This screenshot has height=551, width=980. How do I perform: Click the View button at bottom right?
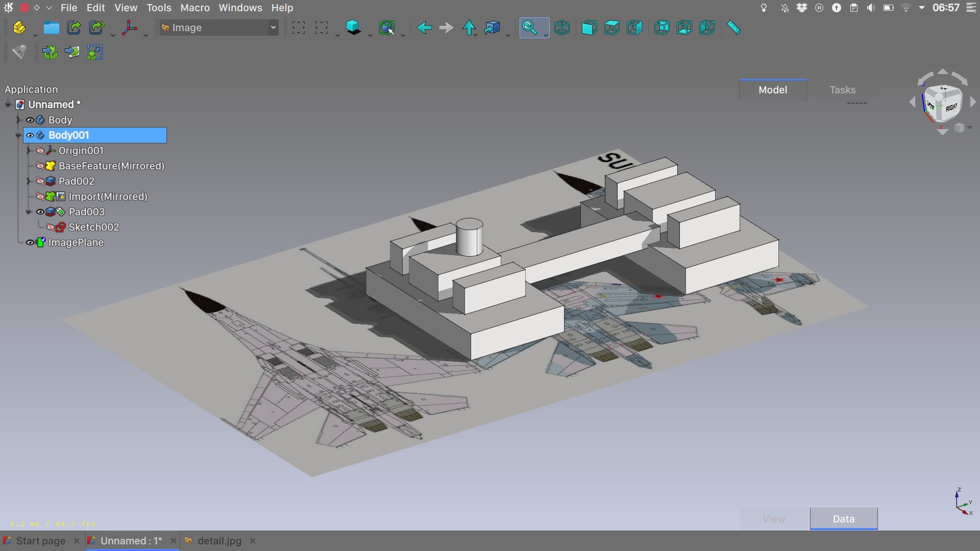click(773, 518)
